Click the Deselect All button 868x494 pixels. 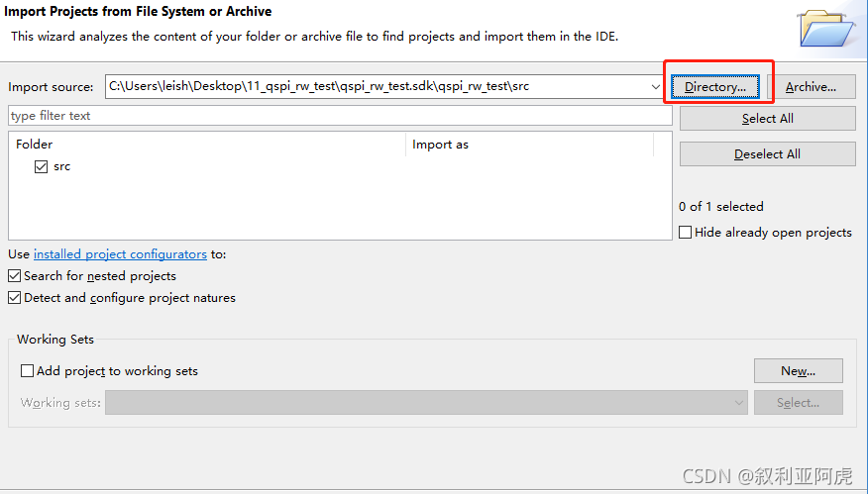point(767,153)
